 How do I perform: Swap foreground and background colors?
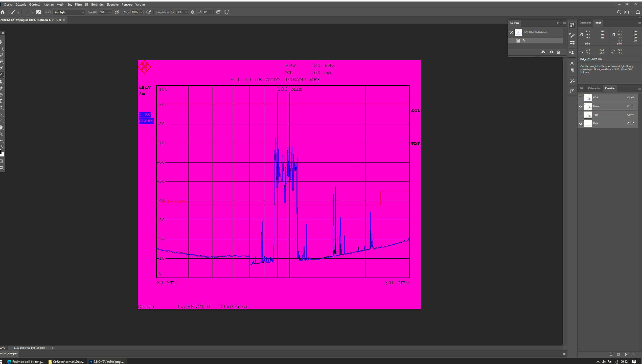[x=2, y=147]
